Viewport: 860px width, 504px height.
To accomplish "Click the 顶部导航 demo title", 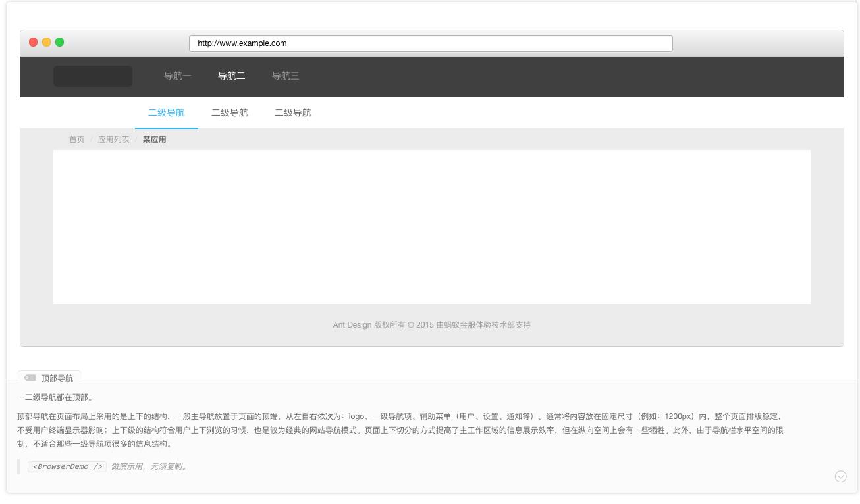I will click(57, 378).
